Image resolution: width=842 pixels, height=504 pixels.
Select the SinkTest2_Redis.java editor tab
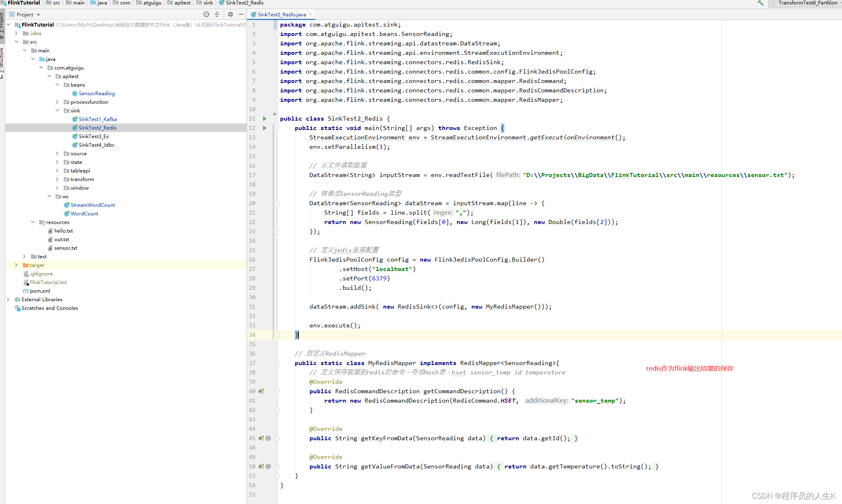click(x=281, y=14)
